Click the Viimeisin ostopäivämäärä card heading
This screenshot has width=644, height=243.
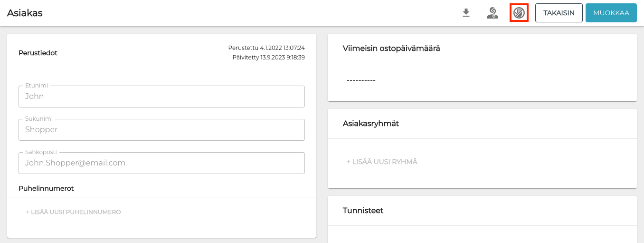point(391,49)
